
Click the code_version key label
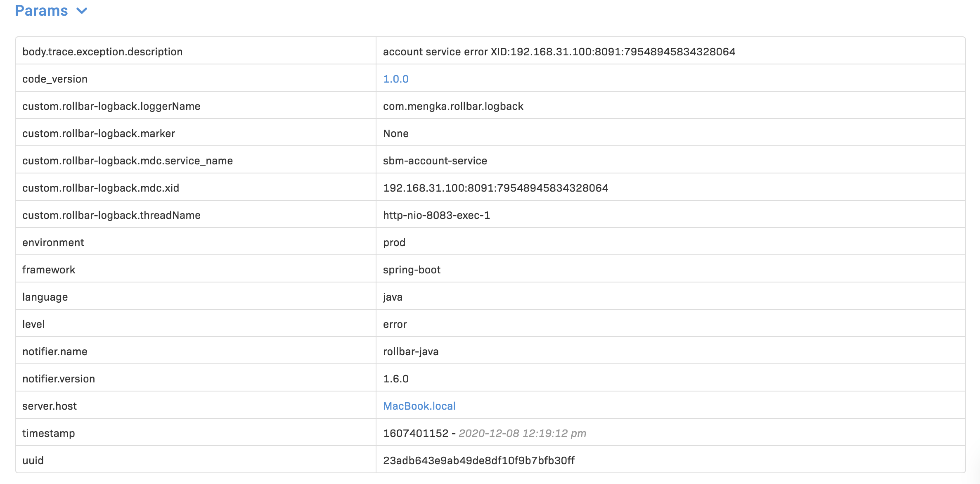point(55,79)
